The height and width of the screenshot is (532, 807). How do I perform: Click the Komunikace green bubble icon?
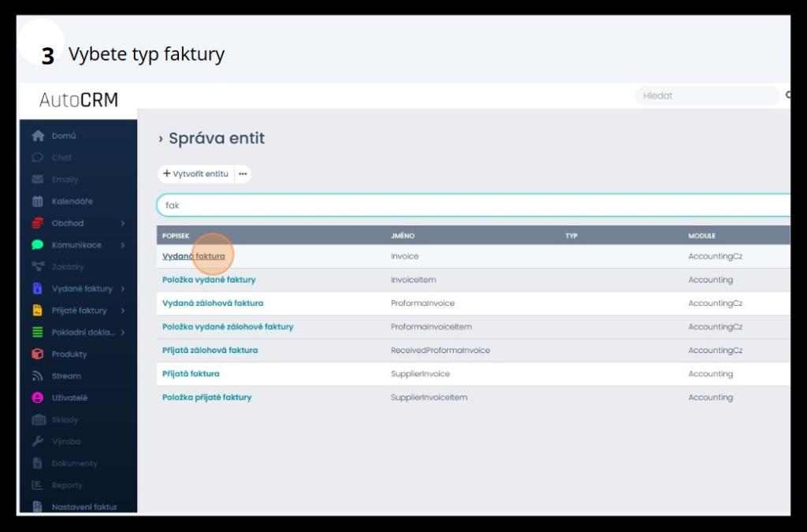pos(38,245)
